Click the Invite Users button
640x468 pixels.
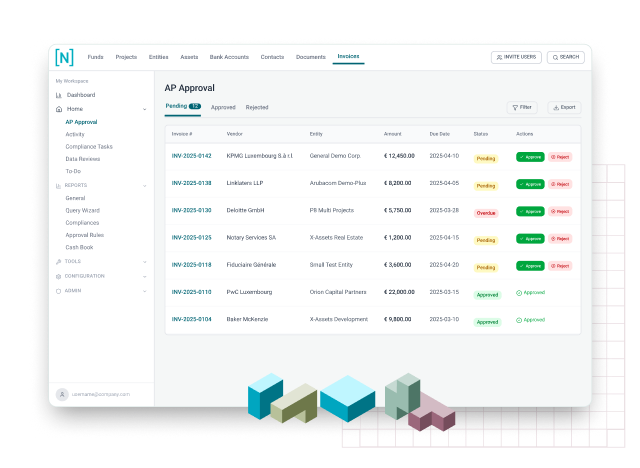[x=516, y=58]
